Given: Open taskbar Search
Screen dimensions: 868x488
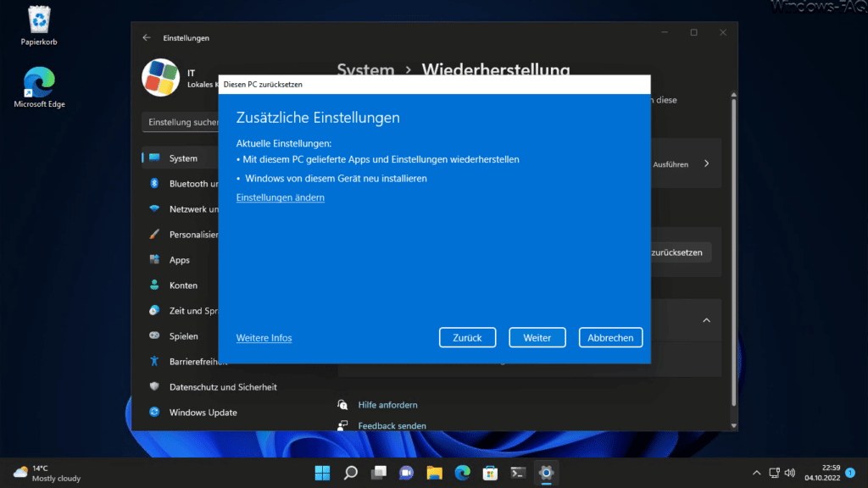Looking at the screenshot, I should tap(350, 473).
